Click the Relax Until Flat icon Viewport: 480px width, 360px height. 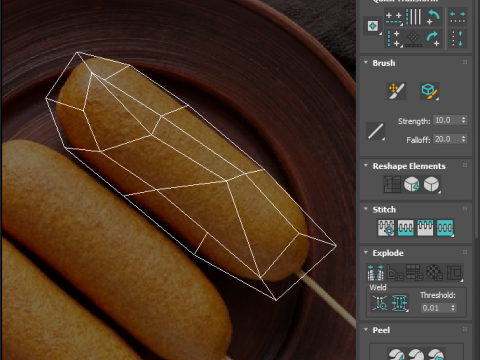point(412,184)
